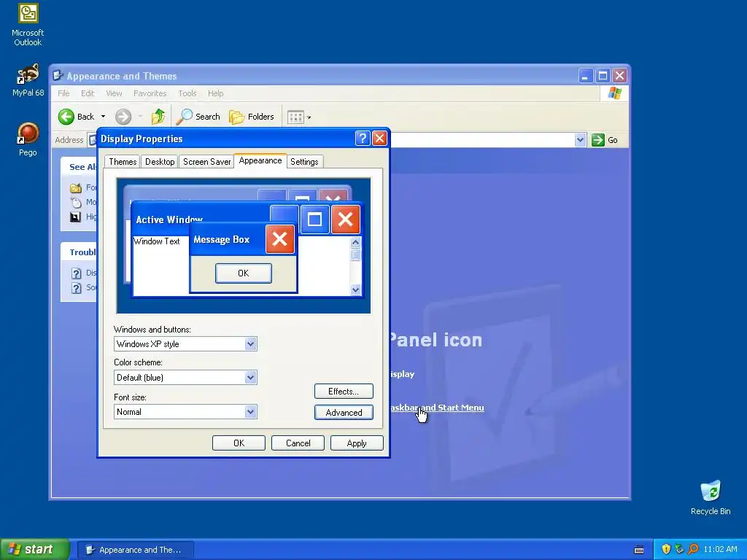Click the Cancel button
Viewport: 747px width, 560px height.
pos(298,443)
